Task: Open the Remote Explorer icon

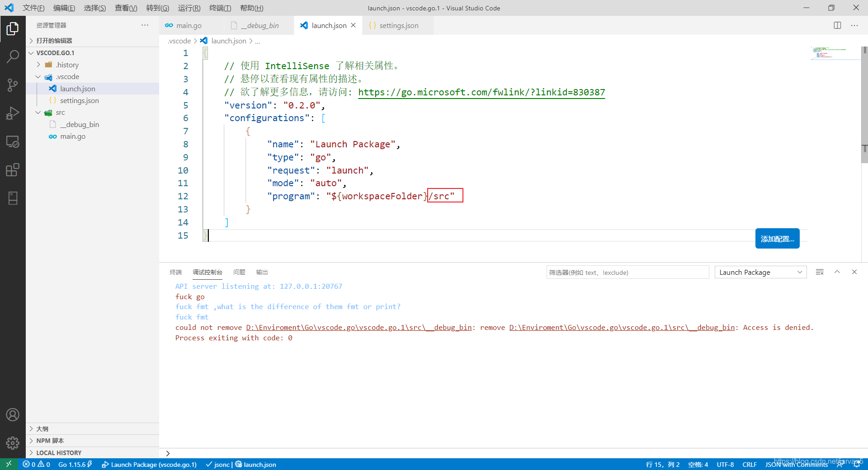Action: pos(13,141)
